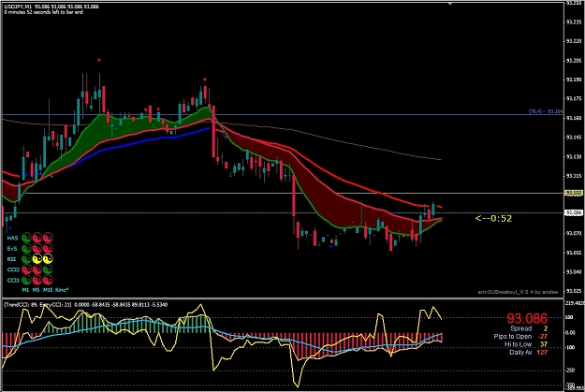Click the 93.040 price scale label
The width and height of the screenshot is (585, 392).
(x=574, y=272)
